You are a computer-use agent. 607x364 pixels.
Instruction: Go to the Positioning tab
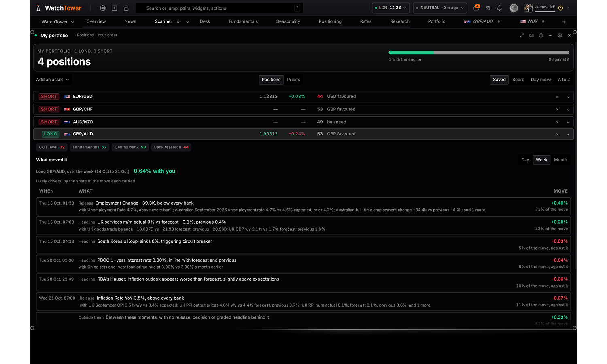point(330,21)
